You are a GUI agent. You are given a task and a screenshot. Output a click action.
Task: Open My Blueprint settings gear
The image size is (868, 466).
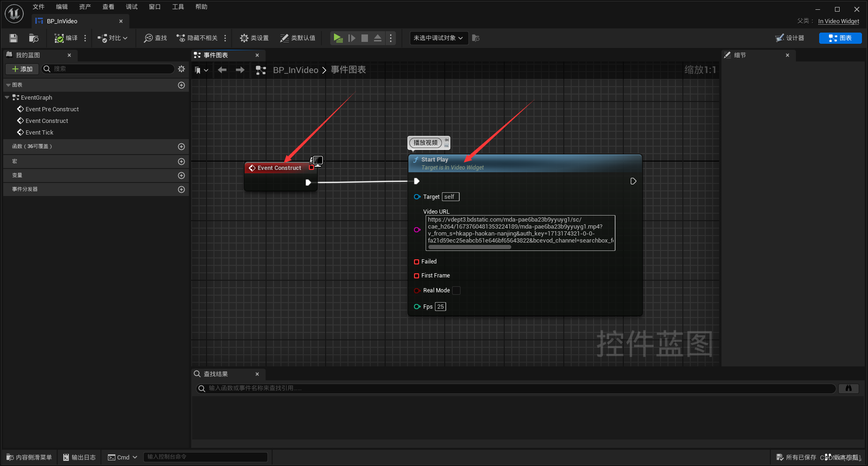[181, 69]
